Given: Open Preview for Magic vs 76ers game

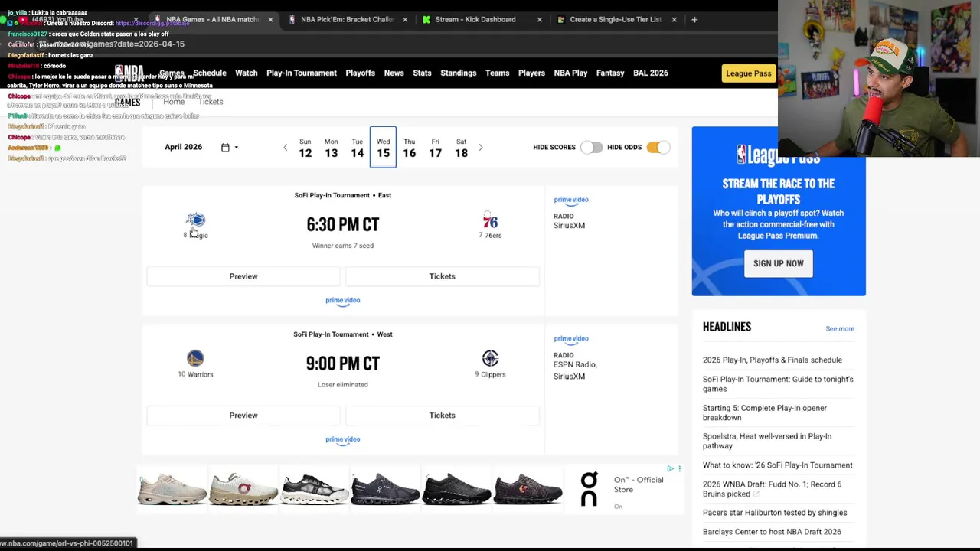Looking at the screenshot, I should (243, 276).
